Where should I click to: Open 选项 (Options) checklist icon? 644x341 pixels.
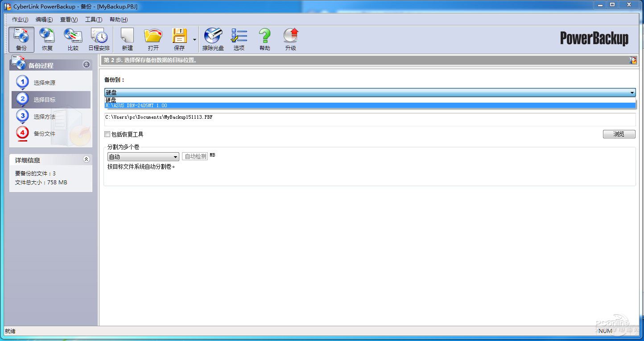(239, 40)
